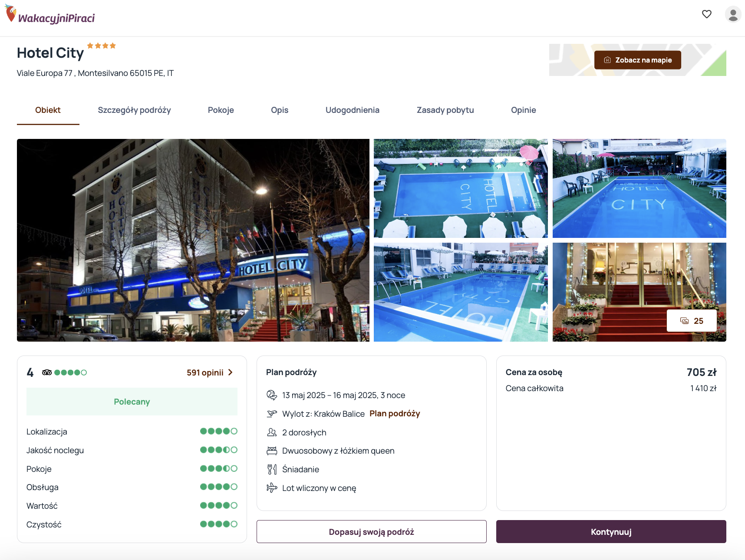This screenshot has width=745, height=560.
Task: Open the aerial pool photo thumbnail
Action: (x=461, y=188)
